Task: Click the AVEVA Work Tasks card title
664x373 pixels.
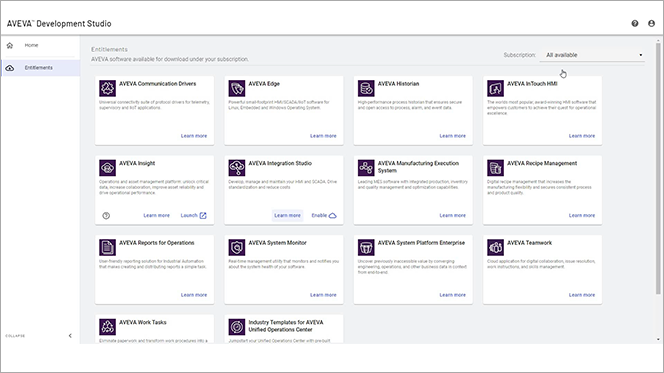Action: [x=143, y=322]
